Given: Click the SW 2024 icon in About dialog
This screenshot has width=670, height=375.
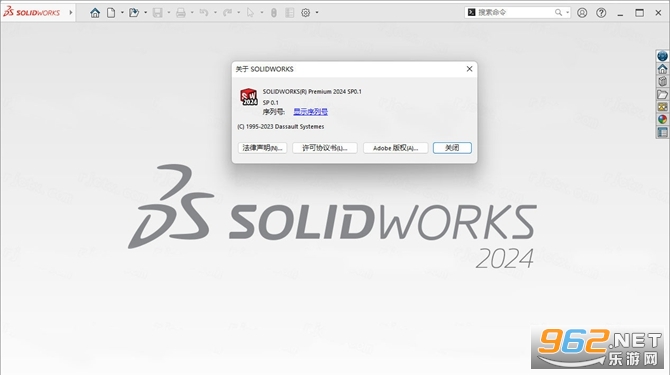Looking at the screenshot, I should click(248, 97).
